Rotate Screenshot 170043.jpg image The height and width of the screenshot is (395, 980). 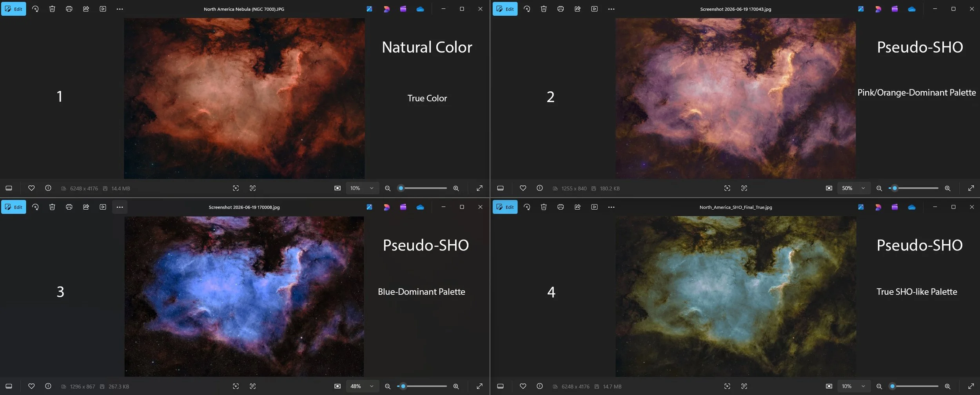[x=527, y=9]
